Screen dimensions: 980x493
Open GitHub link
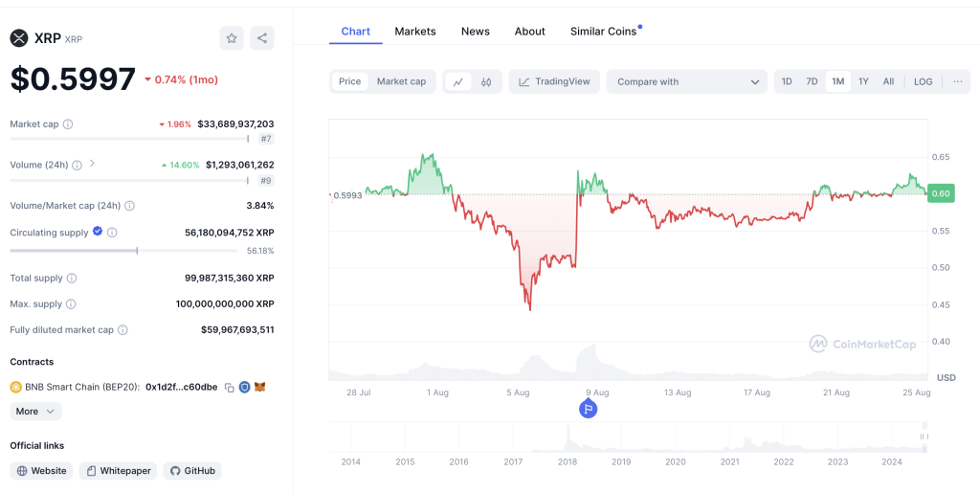coord(192,471)
